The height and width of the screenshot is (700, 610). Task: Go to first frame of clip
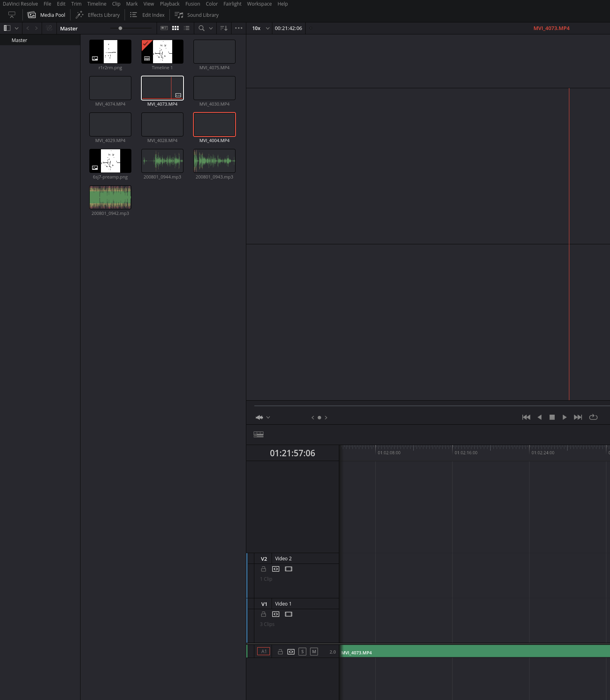tap(526, 417)
